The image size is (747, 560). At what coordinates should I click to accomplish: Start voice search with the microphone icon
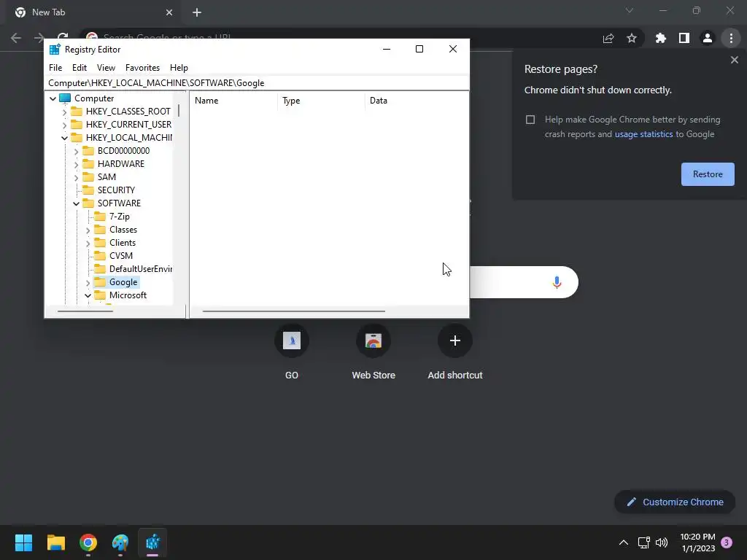click(557, 282)
